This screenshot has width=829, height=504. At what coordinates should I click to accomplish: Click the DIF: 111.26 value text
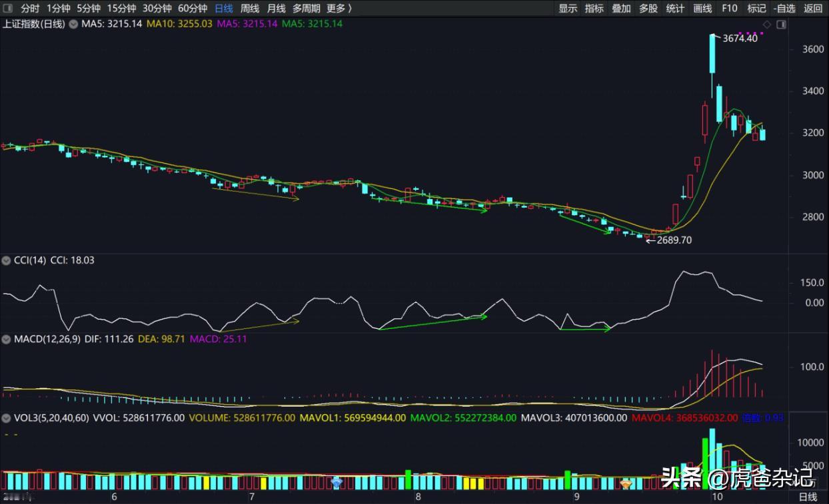click(108, 339)
